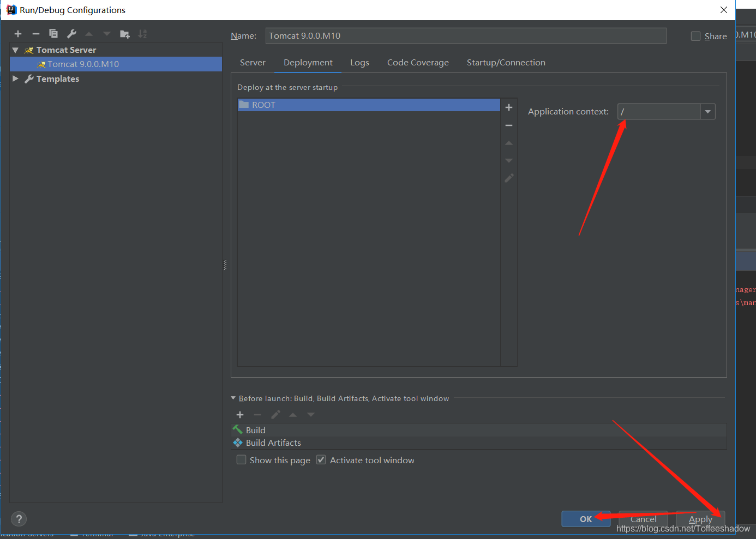This screenshot has width=756, height=539.
Task: Move deployment item down arrow
Action: [509, 161]
